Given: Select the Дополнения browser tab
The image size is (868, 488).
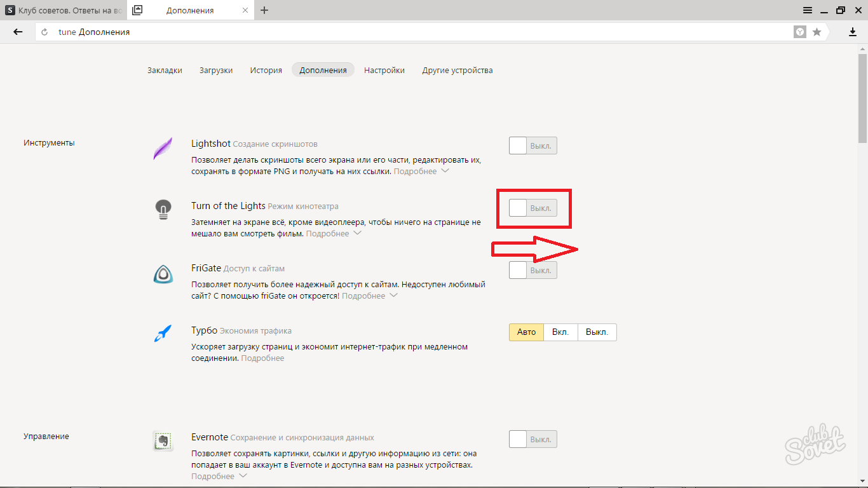Looking at the screenshot, I should point(189,10).
